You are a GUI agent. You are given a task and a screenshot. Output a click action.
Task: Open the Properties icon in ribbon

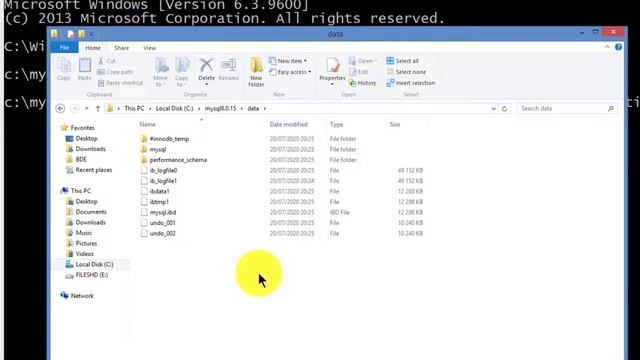coord(333,65)
